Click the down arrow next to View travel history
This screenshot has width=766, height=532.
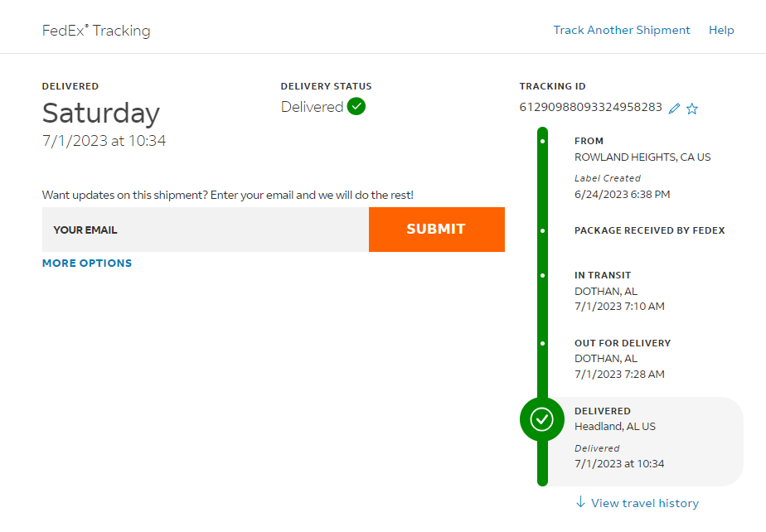580,502
